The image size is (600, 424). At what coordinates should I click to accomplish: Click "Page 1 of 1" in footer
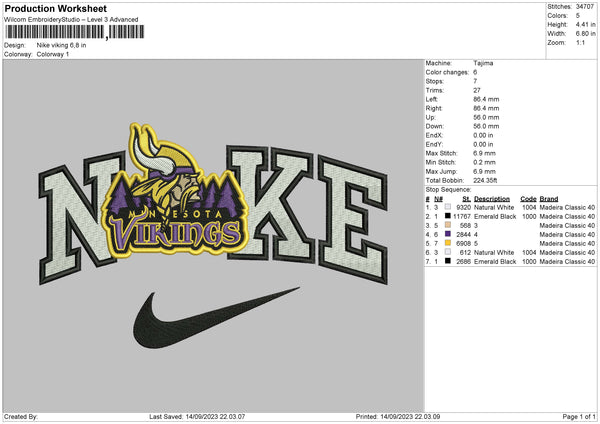pyautogui.click(x=579, y=417)
